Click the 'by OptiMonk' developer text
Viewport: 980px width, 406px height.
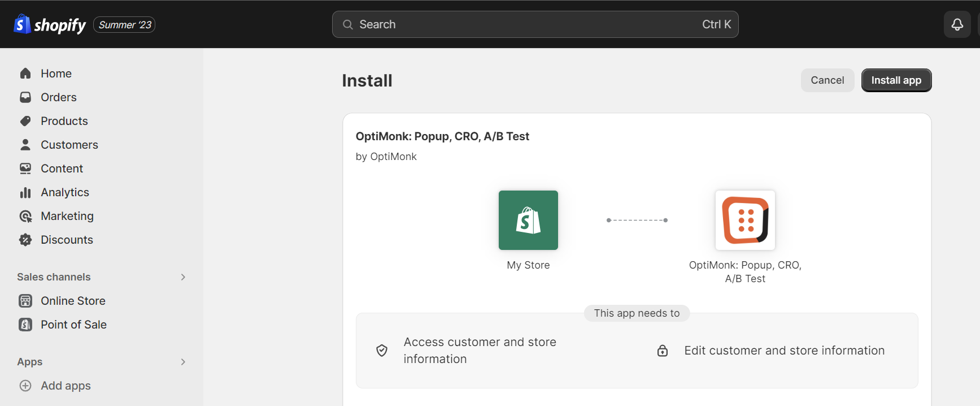(x=386, y=157)
